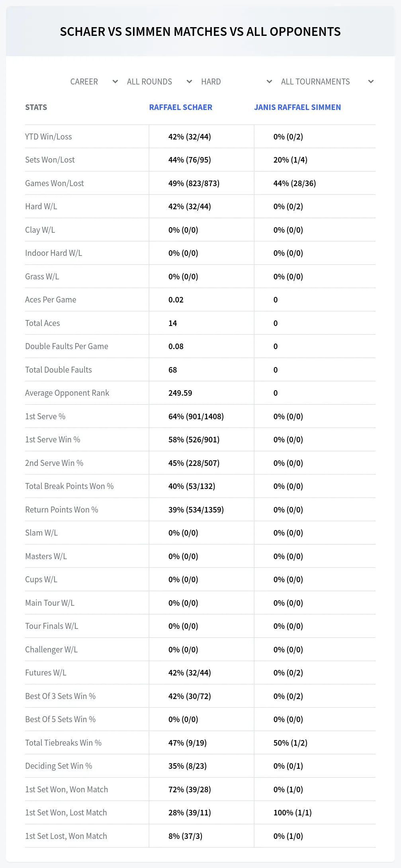The image size is (401, 868).
Task: Open the HARD surface dropdown
Action: click(237, 82)
